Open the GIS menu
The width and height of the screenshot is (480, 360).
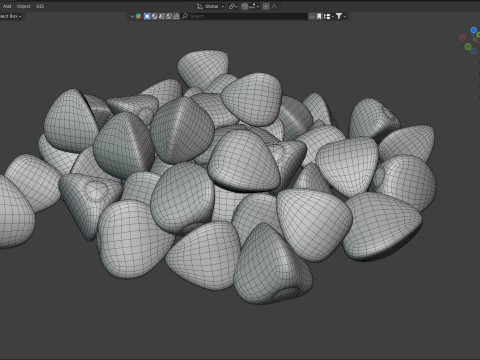[40, 6]
